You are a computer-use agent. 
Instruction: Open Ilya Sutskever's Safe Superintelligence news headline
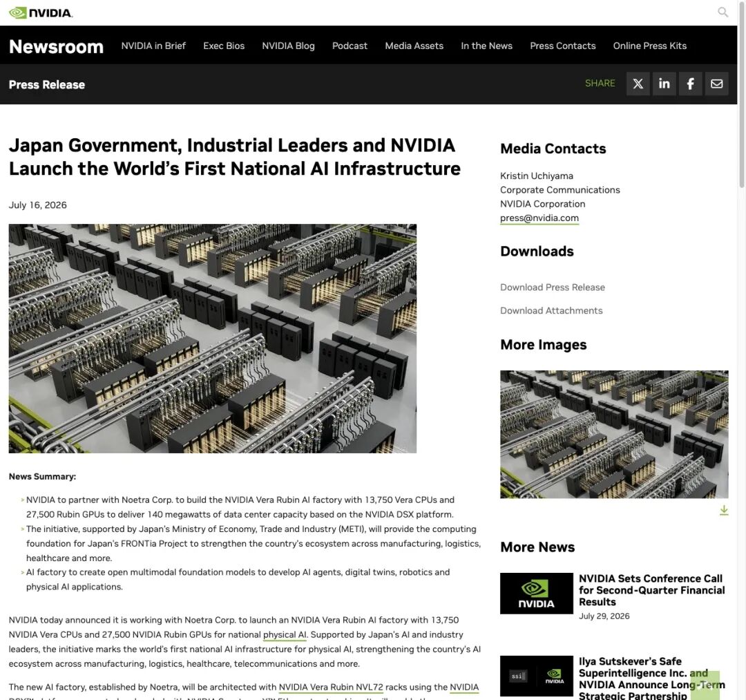click(651, 678)
